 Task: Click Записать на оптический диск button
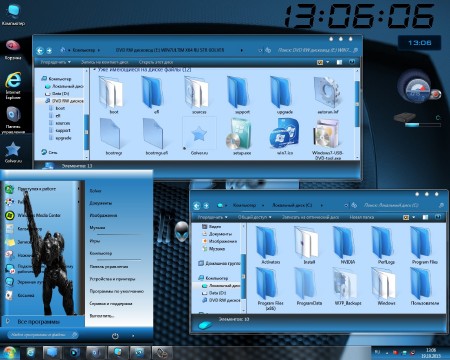310,217
